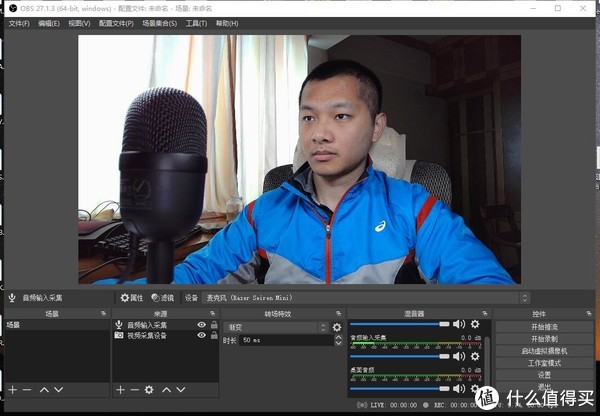The image size is (600, 416).
Task: Decrease the 时长 duration with down arrow
Action: point(338,343)
